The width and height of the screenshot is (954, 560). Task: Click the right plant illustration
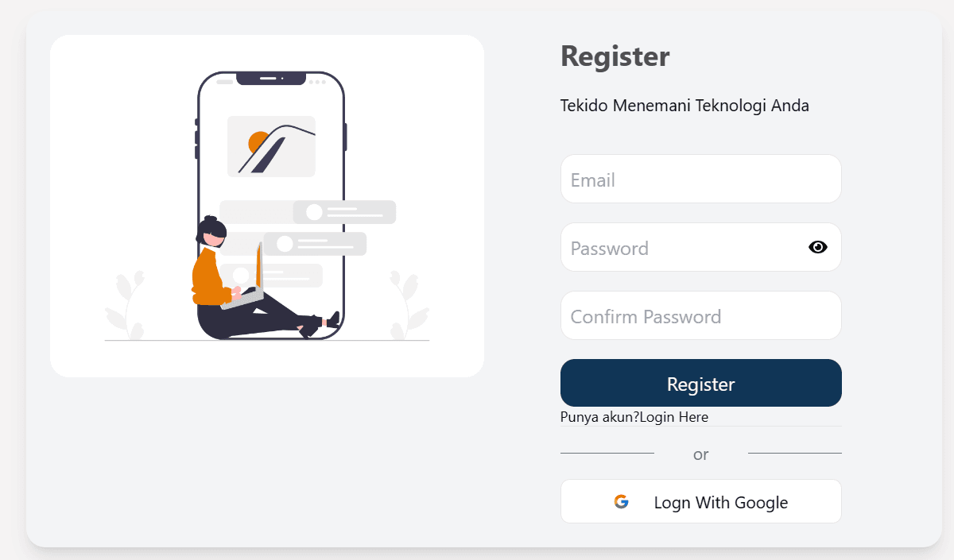[407, 304]
